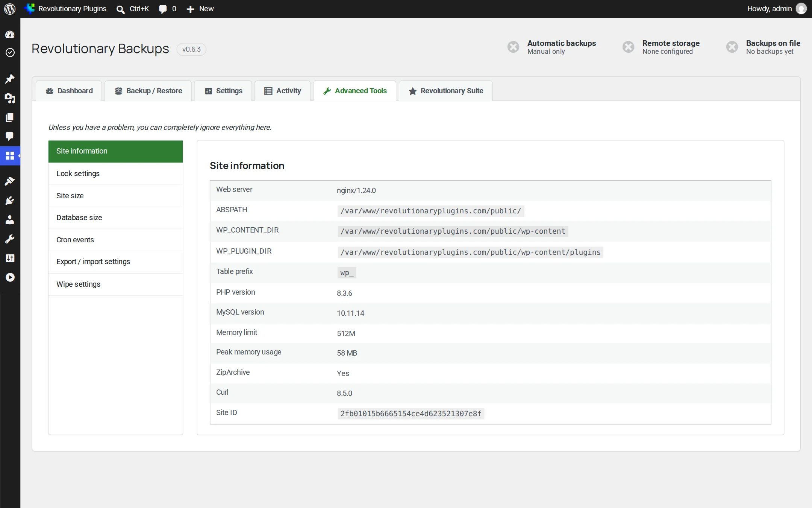Open the Comments sidebar icon
The width and height of the screenshot is (812, 508).
[10, 136]
